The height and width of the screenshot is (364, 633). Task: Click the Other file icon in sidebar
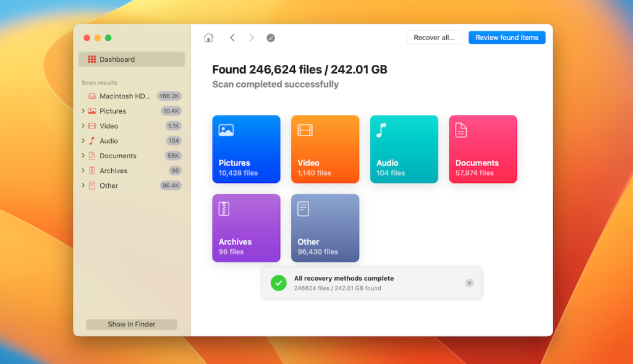pyautogui.click(x=92, y=185)
